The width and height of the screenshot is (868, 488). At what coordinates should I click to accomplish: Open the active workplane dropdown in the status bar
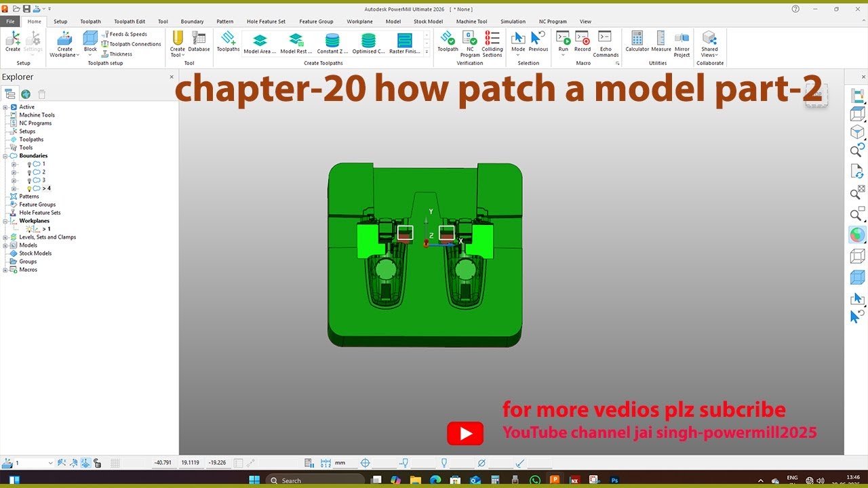(x=50, y=463)
